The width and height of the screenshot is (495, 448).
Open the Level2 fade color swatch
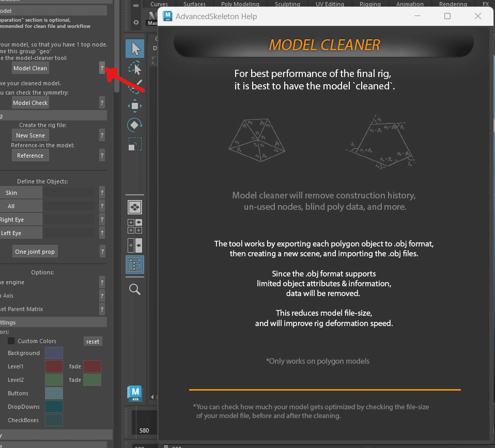coord(92,380)
